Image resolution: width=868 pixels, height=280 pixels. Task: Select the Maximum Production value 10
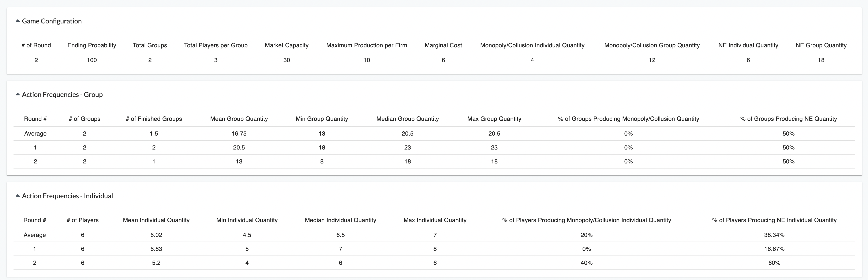(x=367, y=60)
